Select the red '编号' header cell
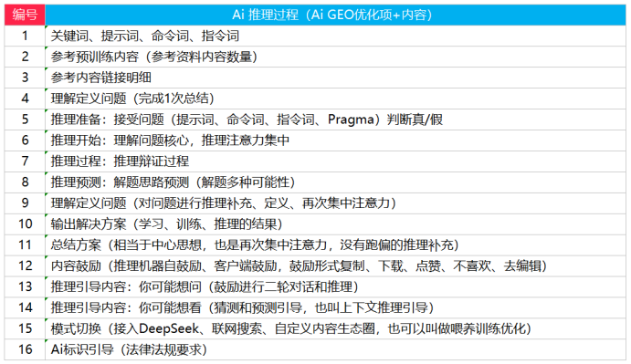The height and width of the screenshot is (364, 631). 25,15
